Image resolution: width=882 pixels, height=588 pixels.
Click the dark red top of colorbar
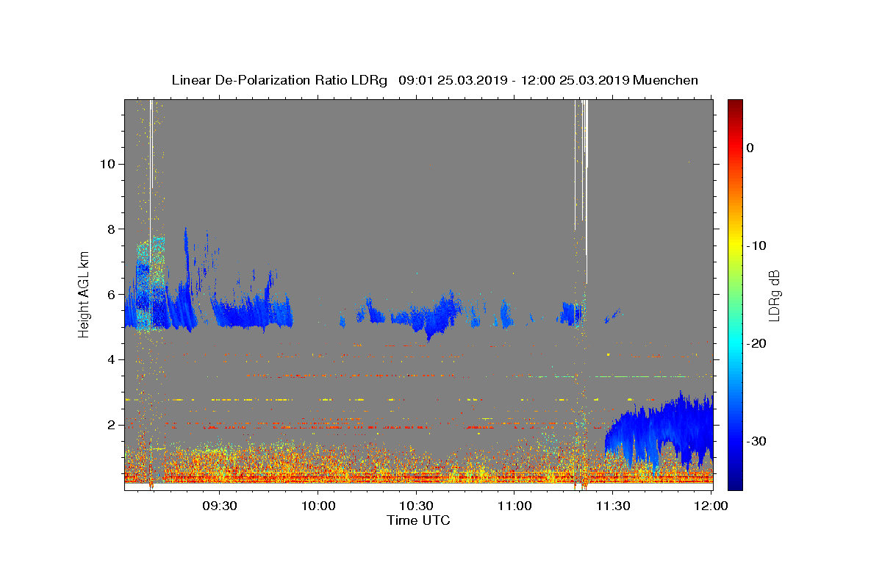[735, 104]
